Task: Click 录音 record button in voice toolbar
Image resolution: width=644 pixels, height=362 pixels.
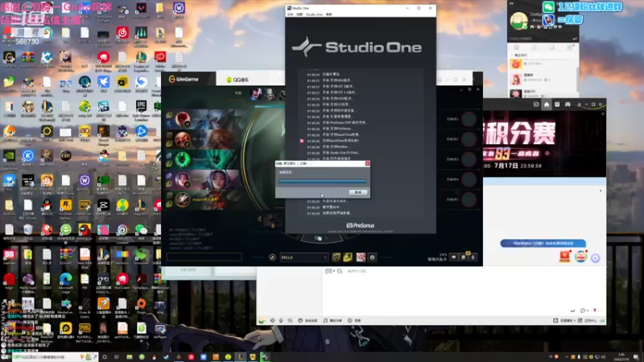Action: point(354,320)
